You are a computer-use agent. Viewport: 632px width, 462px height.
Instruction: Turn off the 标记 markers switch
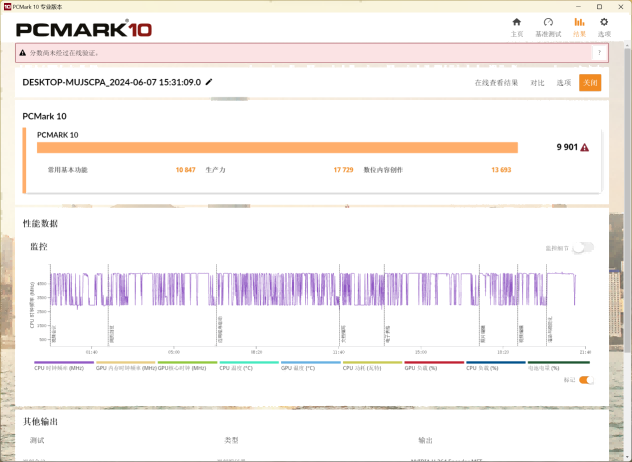coord(586,380)
